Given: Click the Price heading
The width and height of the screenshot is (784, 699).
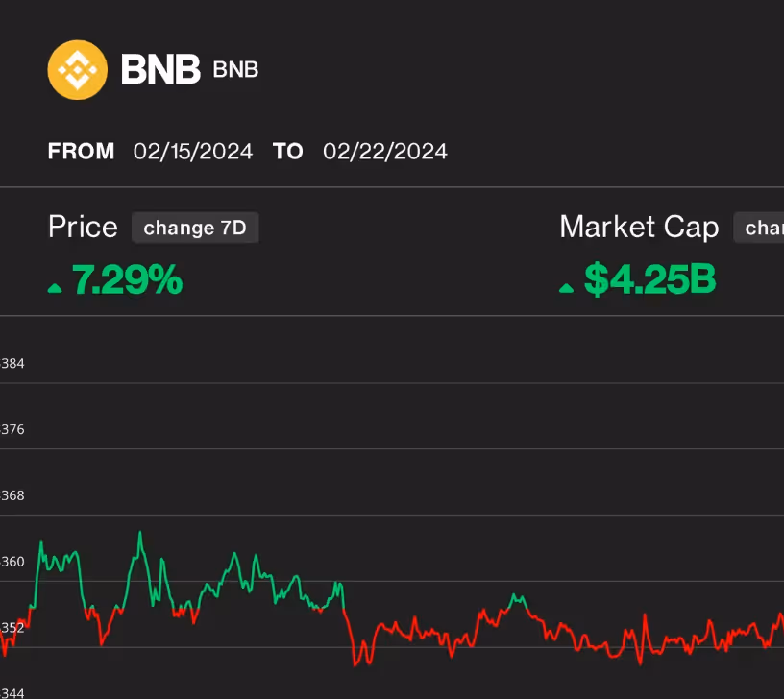Looking at the screenshot, I should point(83,228).
